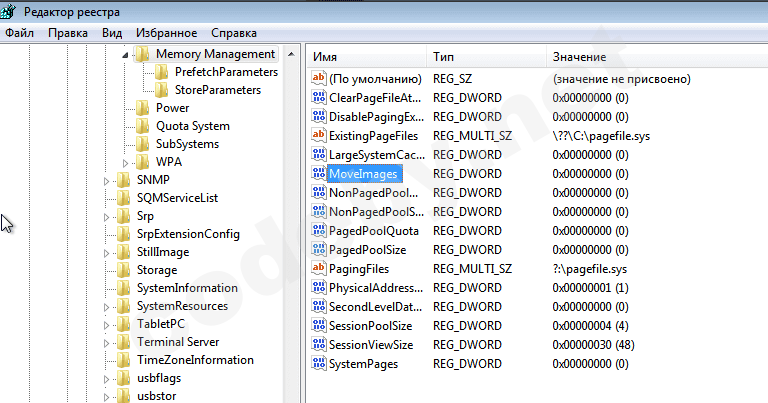Expand the WPA registry key
The width and height of the screenshot is (768, 403).
pos(127,162)
